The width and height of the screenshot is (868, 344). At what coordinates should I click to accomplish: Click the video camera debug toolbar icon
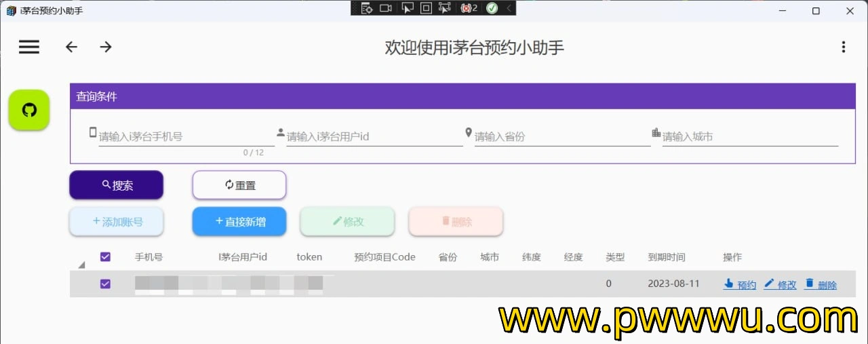tap(386, 8)
